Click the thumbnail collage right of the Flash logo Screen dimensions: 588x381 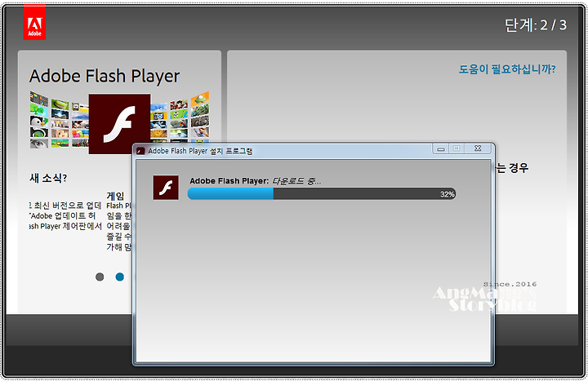point(180,119)
